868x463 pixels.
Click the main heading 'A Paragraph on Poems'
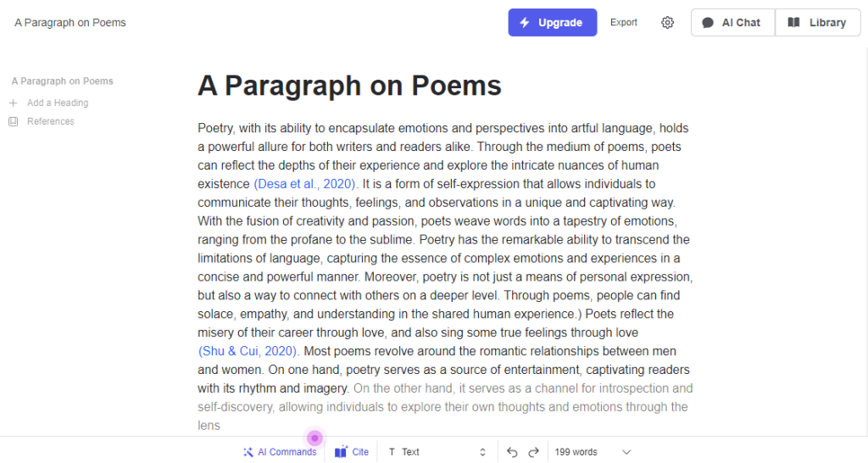click(x=349, y=86)
